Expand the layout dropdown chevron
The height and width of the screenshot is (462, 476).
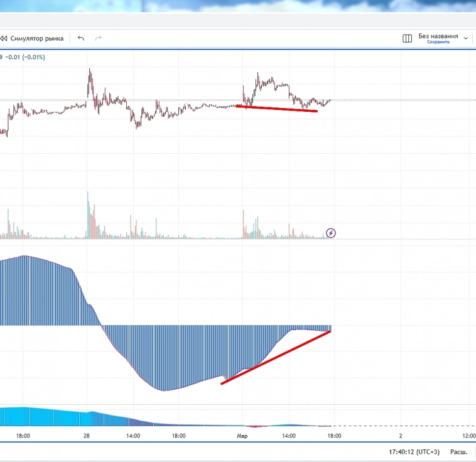click(465, 38)
